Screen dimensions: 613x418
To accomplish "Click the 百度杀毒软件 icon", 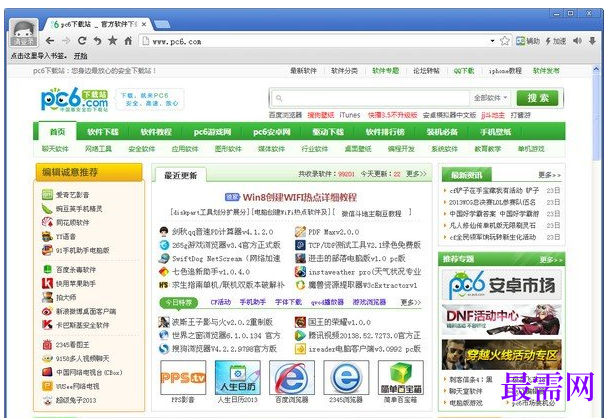I will click(x=47, y=269).
